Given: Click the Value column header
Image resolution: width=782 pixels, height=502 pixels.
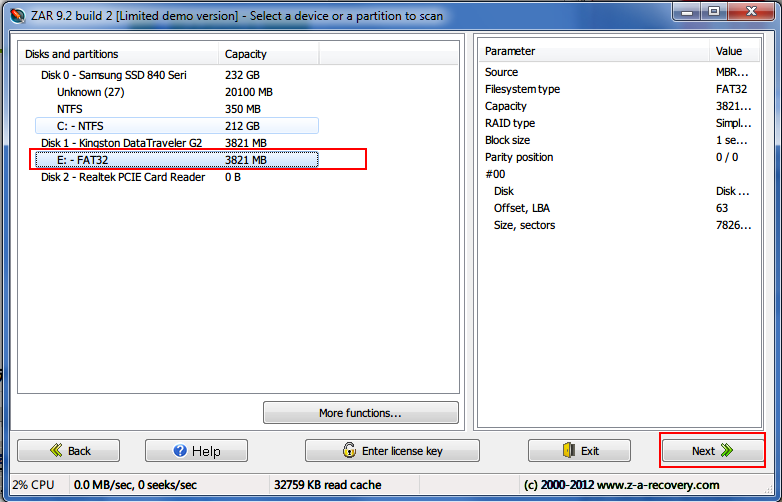Looking at the screenshot, I should [730, 51].
